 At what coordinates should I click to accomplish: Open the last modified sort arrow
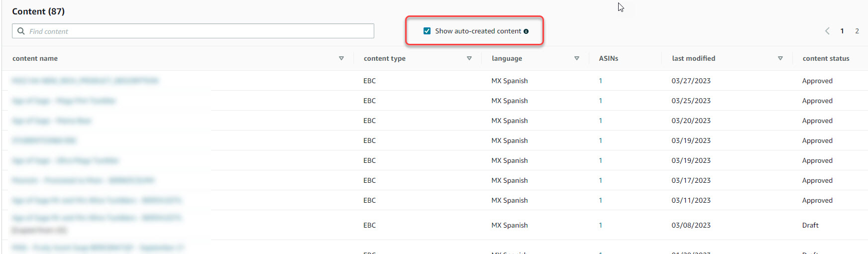pyautogui.click(x=780, y=58)
